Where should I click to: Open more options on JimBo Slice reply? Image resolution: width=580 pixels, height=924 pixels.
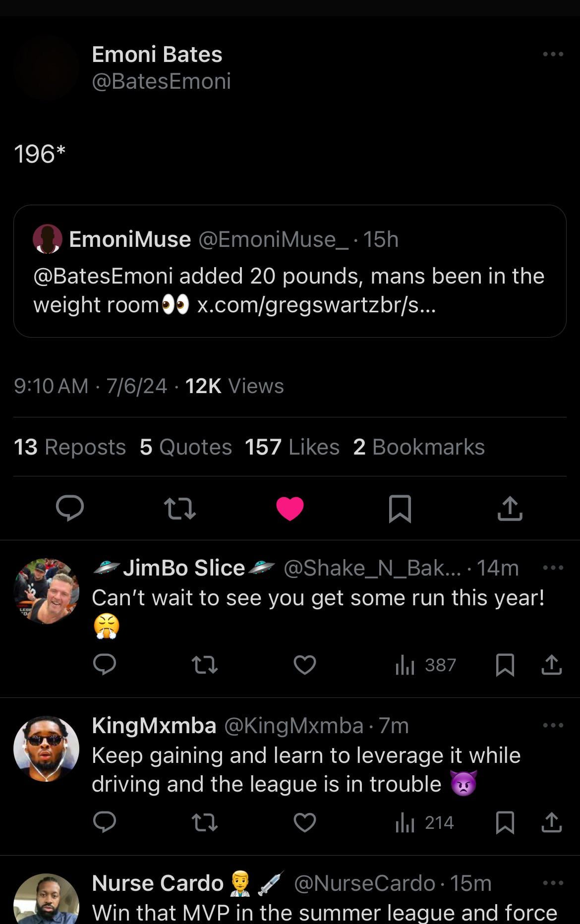click(x=553, y=568)
